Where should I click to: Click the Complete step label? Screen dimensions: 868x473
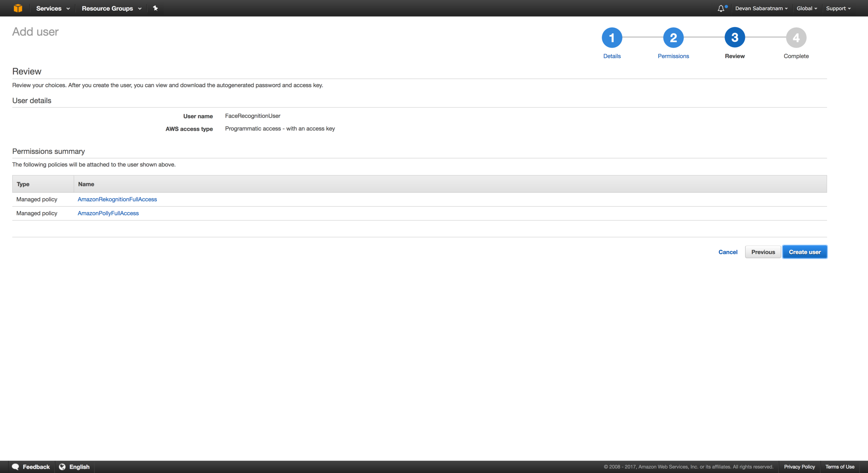pyautogui.click(x=796, y=56)
